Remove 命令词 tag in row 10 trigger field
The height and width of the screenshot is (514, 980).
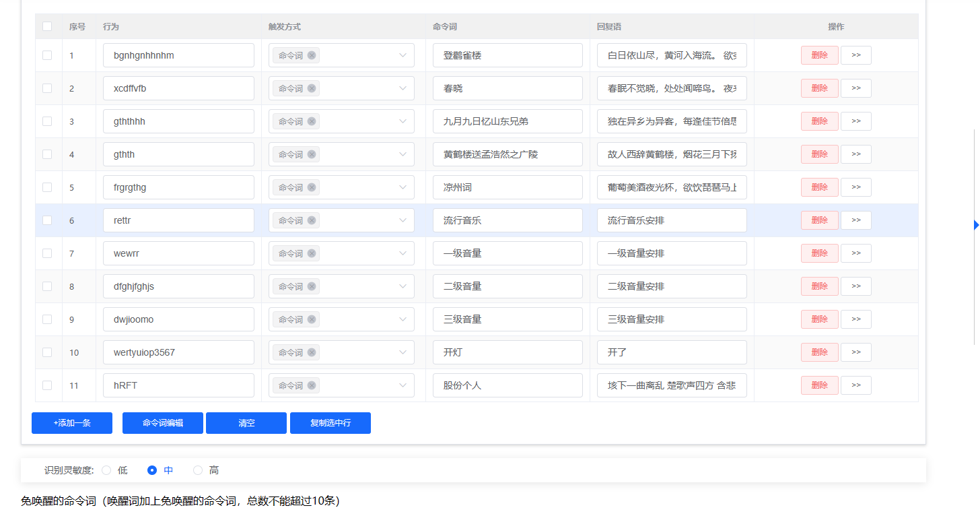click(312, 352)
